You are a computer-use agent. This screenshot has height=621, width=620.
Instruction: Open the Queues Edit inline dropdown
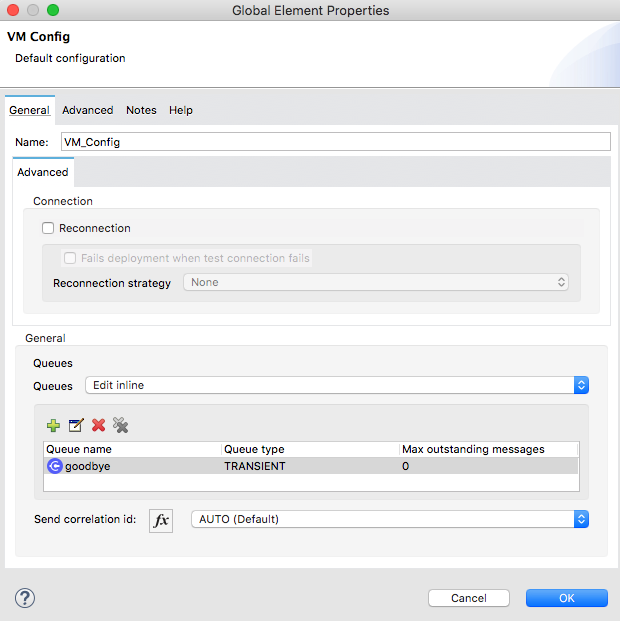click(x=337, y=385)
